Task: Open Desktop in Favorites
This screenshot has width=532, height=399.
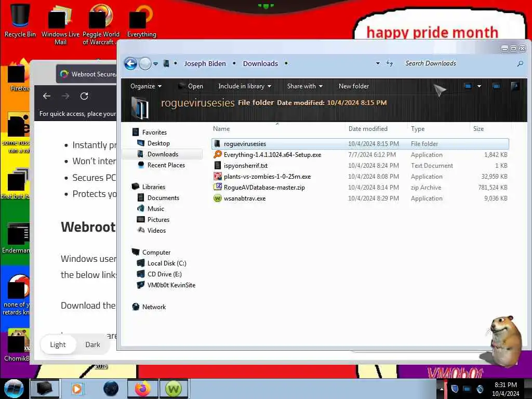Action: 158,143
